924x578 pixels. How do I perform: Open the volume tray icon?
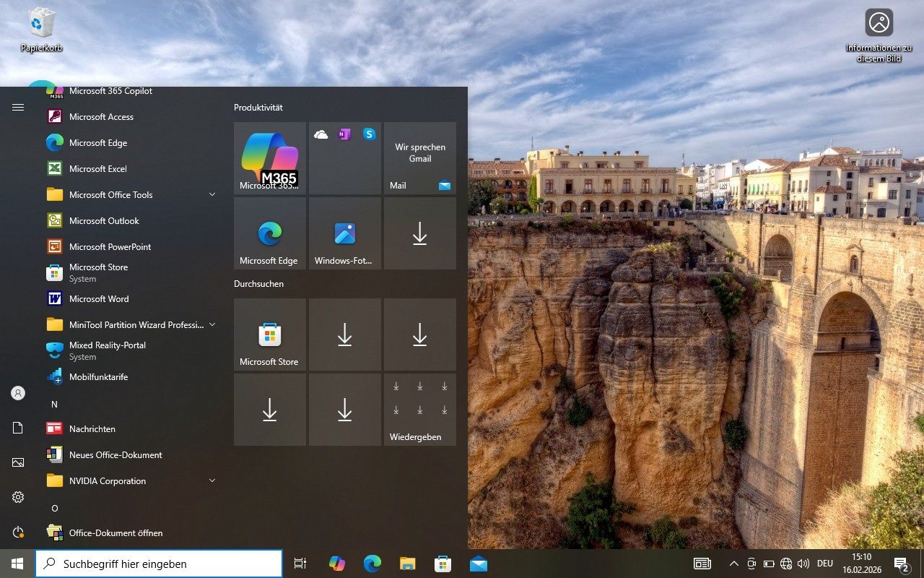pos(803,564)
